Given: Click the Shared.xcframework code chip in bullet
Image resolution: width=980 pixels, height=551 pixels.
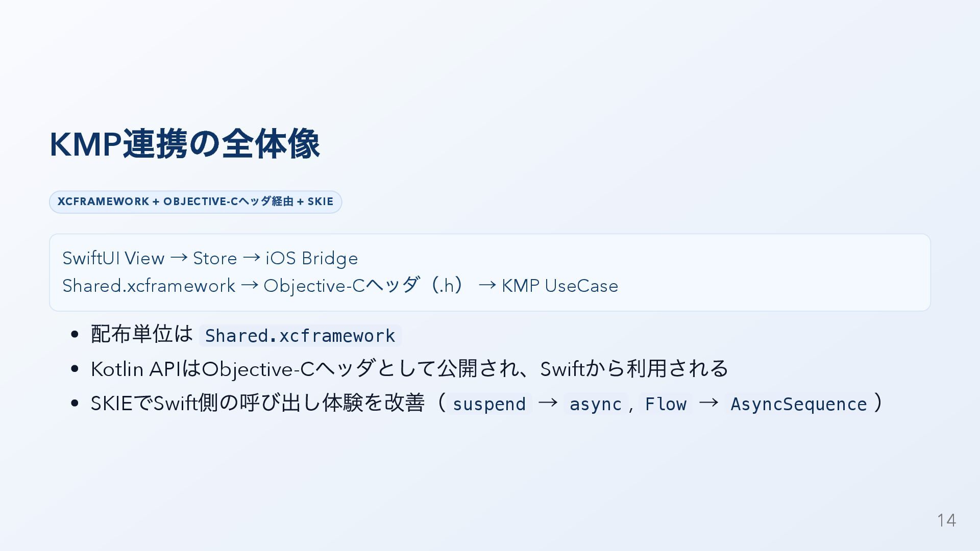Looking at the screenshot, I should (x=300, y=336).
